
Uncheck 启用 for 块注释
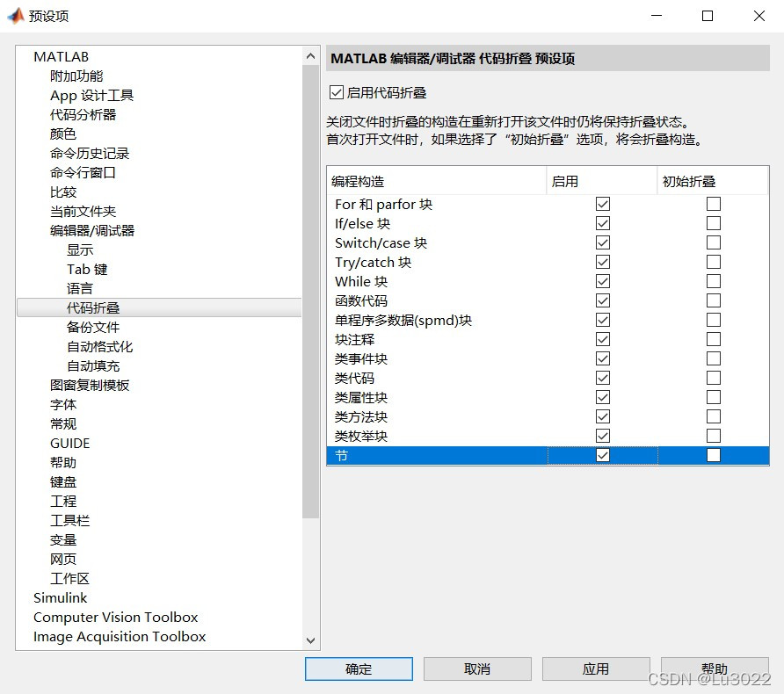click(x=602, y=339)
